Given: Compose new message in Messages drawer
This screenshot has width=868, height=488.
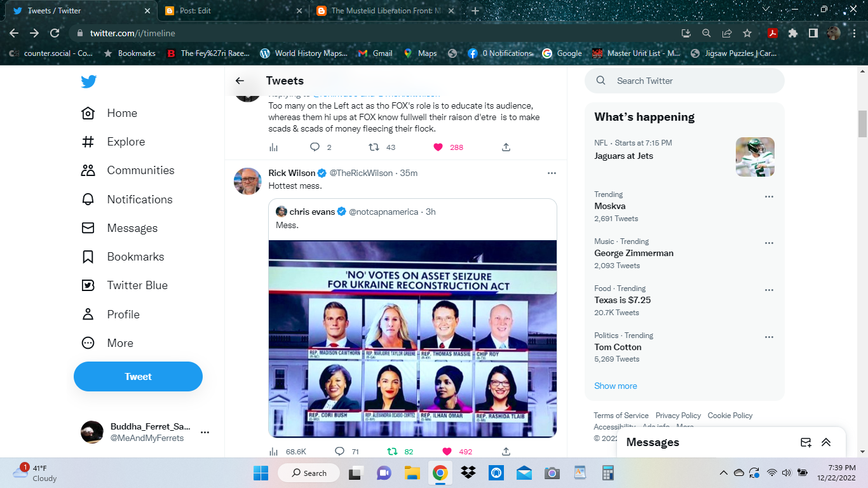Looking at the screenshot, I should pos(806,442).
